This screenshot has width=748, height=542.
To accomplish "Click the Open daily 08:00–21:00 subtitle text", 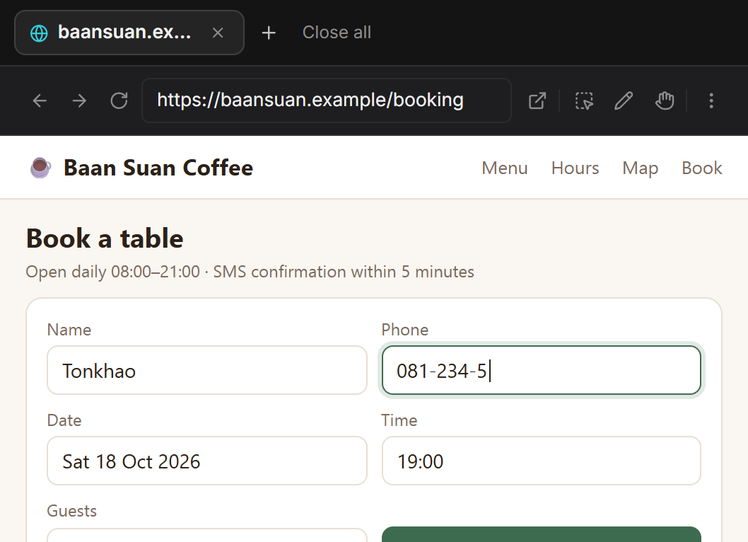I will [x=249, y=271].
